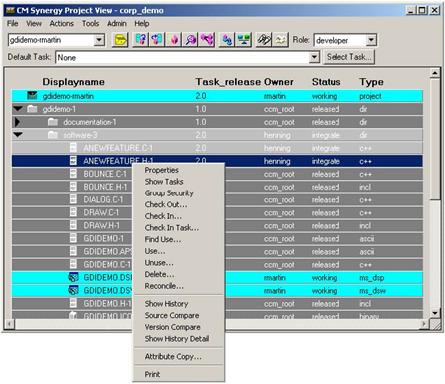Click the blue chain-link toolbar icon
445x384 pixels.
click(x=227, y=40)
